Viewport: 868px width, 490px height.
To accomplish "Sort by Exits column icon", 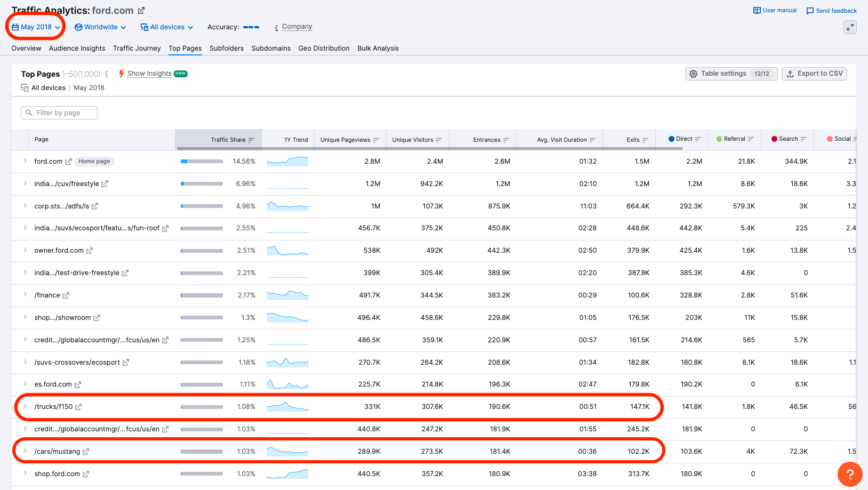I will [x=645, y=140].
